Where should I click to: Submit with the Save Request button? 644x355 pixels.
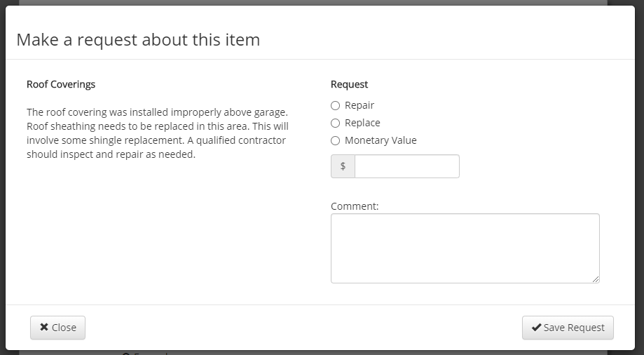[x=568, y=328]
